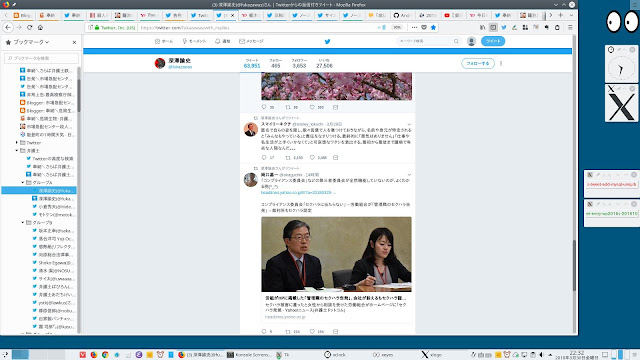Open the フォロー 465 following tab
Image resolution: width=640 pixels, height=360 pixels.
276,63
